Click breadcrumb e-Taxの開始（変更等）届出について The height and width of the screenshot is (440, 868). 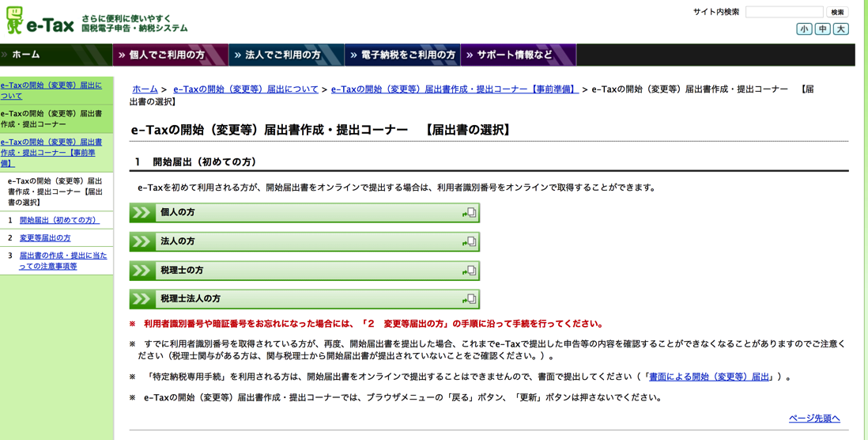246,89
